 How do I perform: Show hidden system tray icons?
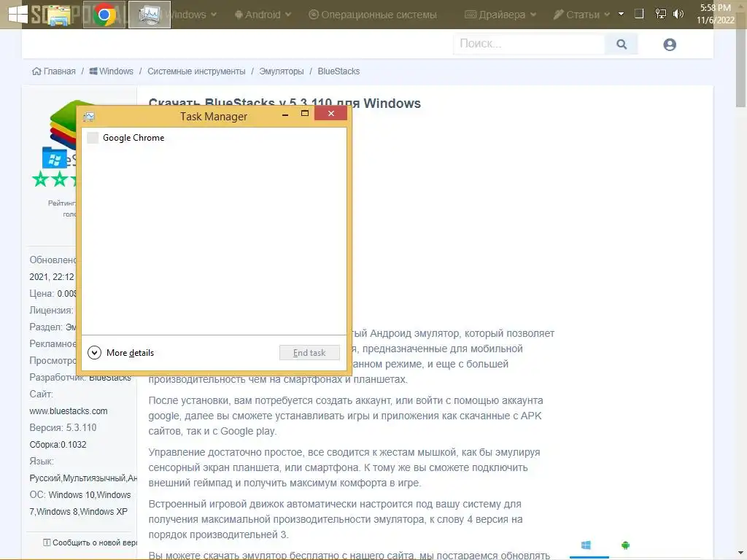pyautogui.click(x=621, y=14)
